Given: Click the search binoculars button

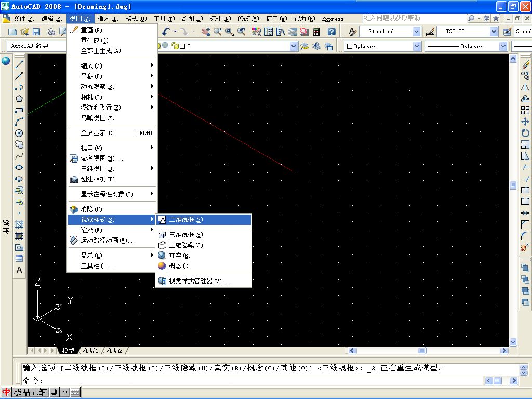Looking at the screenshot, I should click(x=471, y=18).
